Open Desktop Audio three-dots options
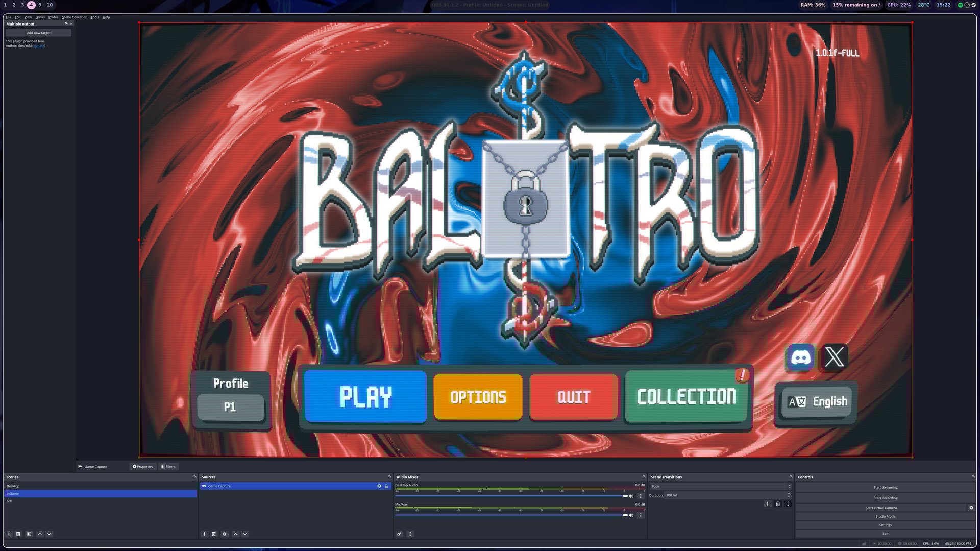Screen dimensions: 980x551 pyautogui.click(x=641, y=496)
